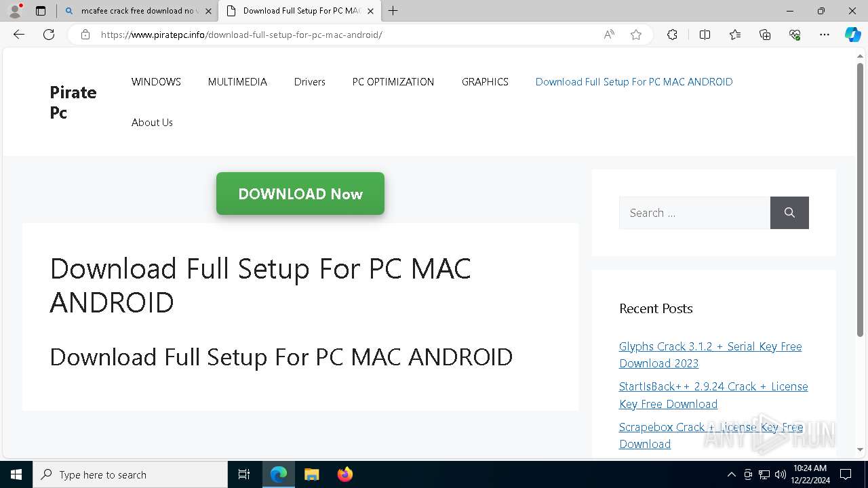Click the taskbar Type here to search box

130,474
